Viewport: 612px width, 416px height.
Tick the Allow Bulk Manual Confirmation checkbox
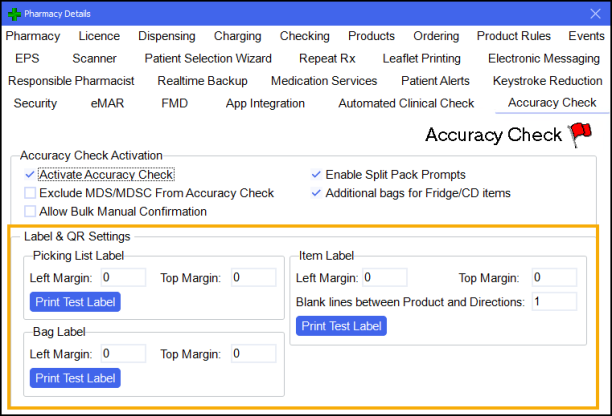coord(30,211)
